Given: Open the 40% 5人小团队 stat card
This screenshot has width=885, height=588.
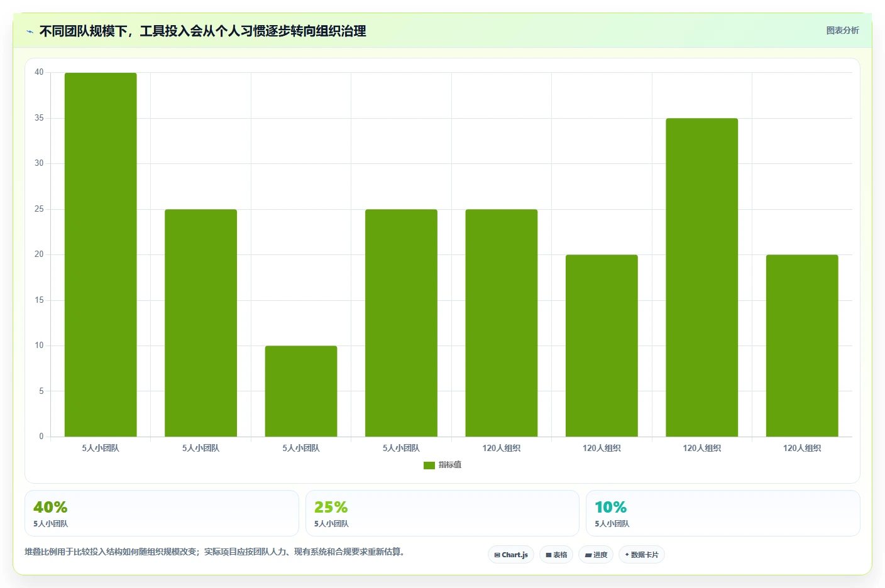Looking at the screenshot, I should pyautogui.click(x=162, y=513).
